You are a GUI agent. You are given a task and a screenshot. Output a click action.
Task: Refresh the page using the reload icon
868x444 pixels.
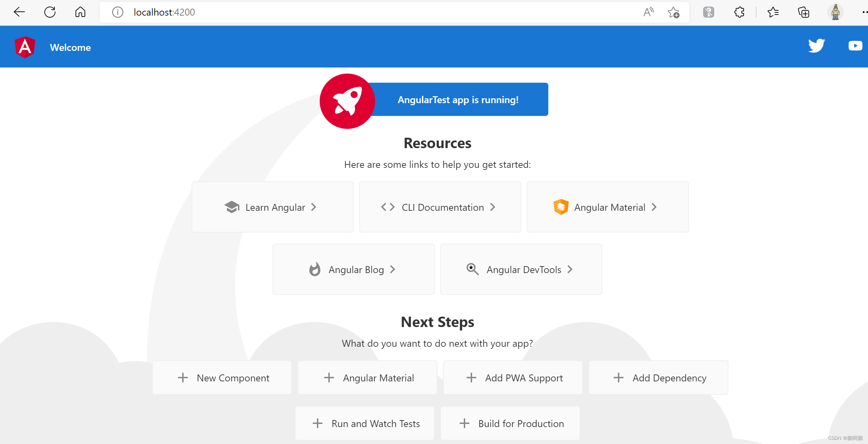(x=50, y=12)
